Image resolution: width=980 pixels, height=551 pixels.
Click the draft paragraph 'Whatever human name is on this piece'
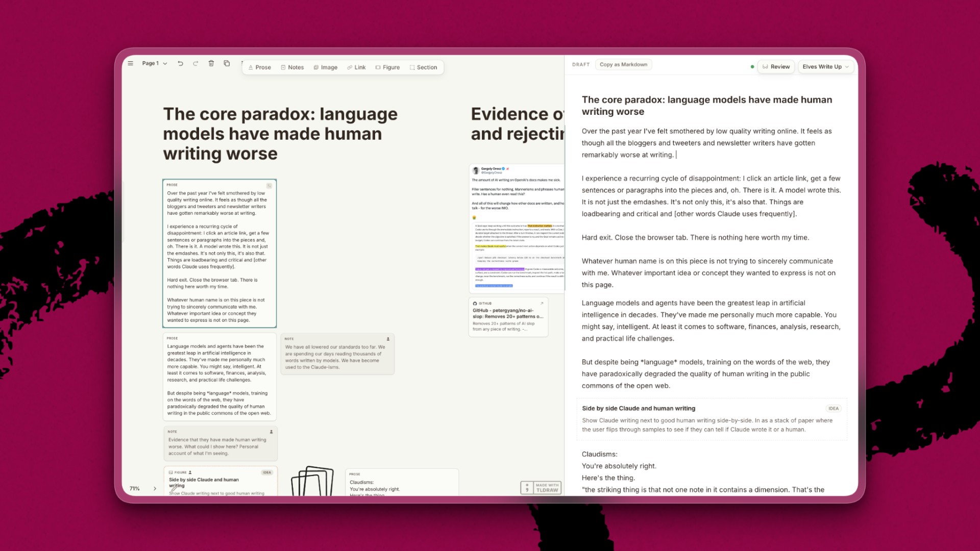click(708, 273)
